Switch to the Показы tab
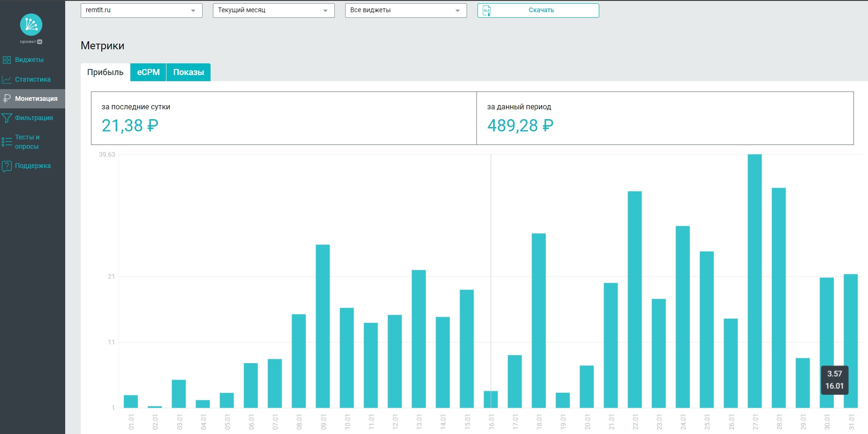The height and width of the screenshot is (434, 868). [189, 72]
